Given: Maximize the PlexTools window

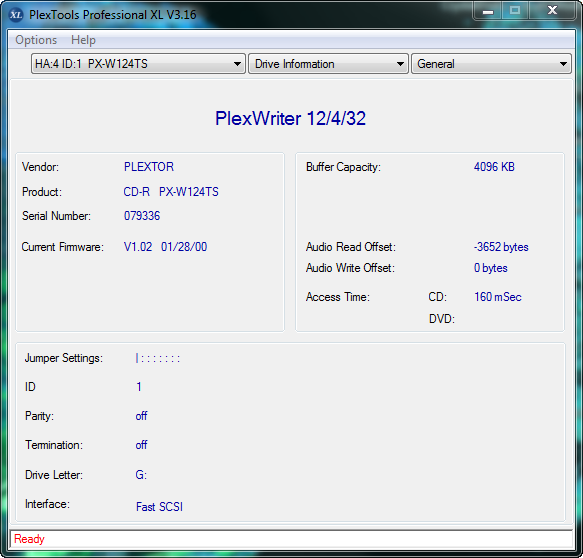Looking at the screenshot, I should [x=515, y=11].
